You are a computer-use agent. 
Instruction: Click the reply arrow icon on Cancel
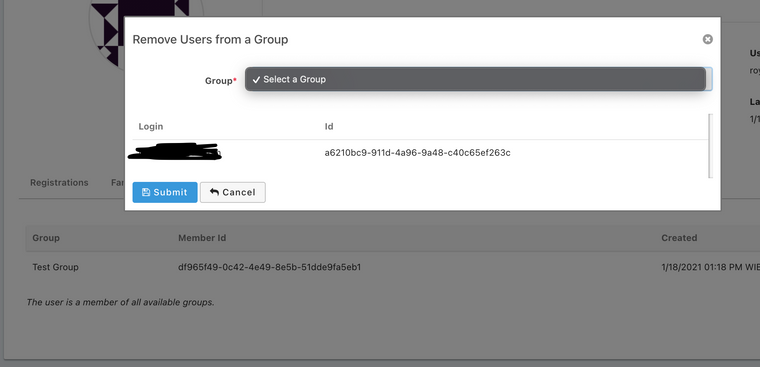(x=214, y=192)
